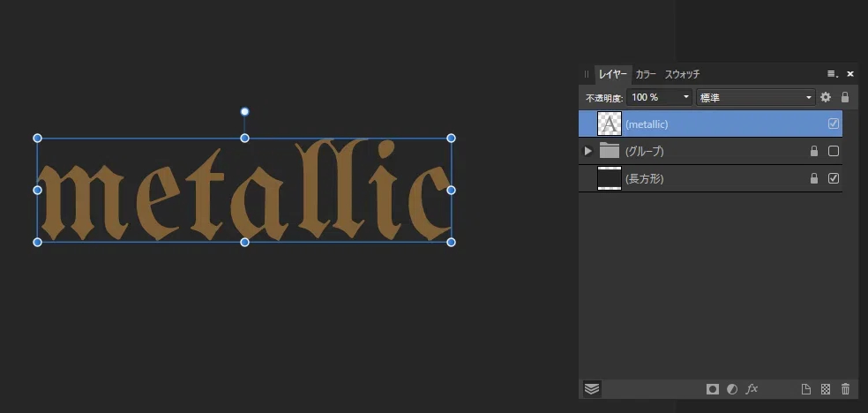Image resolution: width=868 pixels, height=413 pixels.
Task: Click the panel grip handle beside レイヤー tab
Action: (587, 73)
